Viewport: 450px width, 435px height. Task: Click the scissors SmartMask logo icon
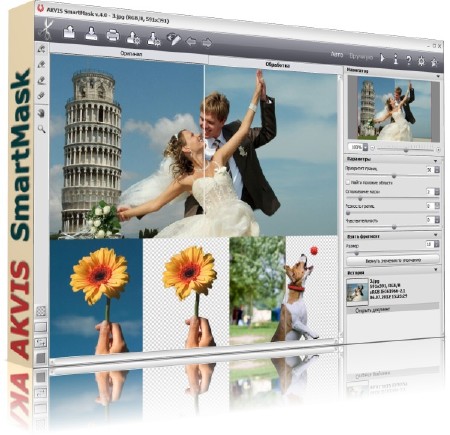[x=46, y=29]
